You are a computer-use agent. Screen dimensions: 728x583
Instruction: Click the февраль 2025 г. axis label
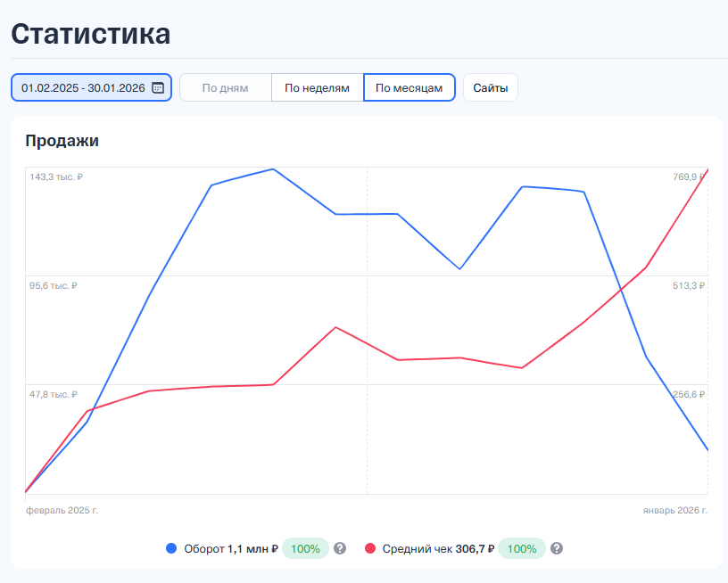pyautogui.click(x=62, y=510)
